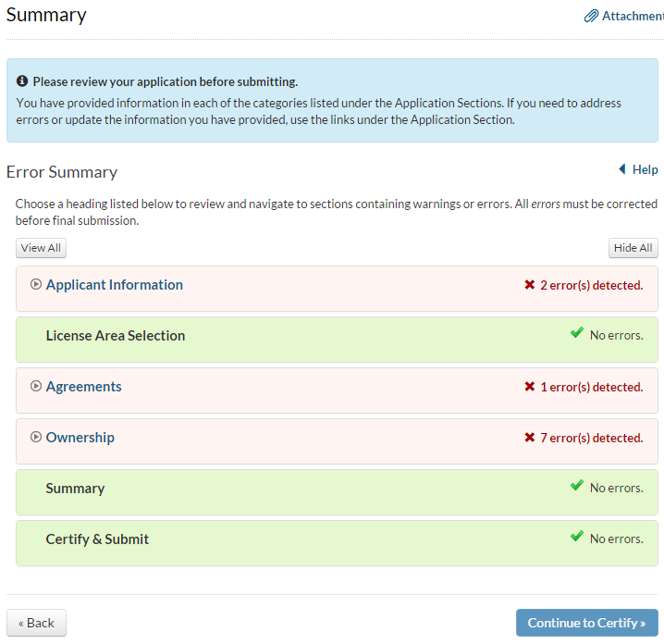This screenshot has width=664, height=644.
Task: Expand the Ownership section arrow
Action: coord(36,438)
